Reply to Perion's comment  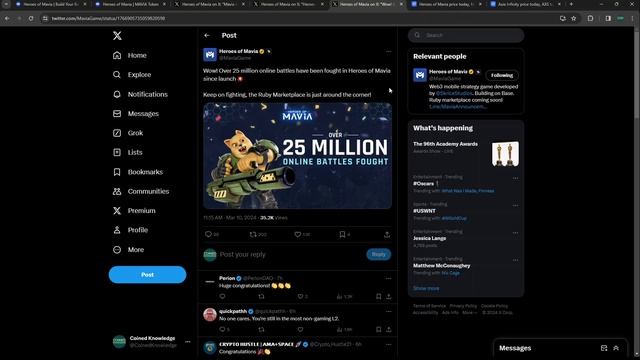222,296
